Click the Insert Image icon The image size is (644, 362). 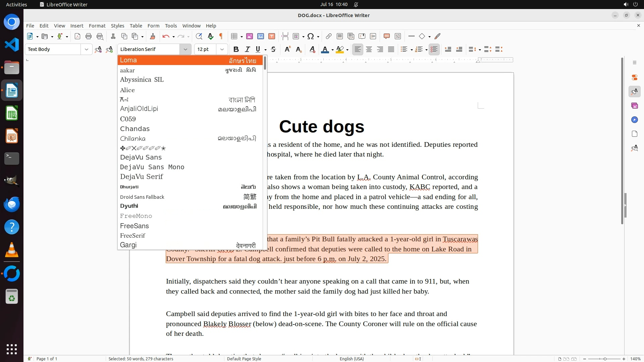[250, 36]
